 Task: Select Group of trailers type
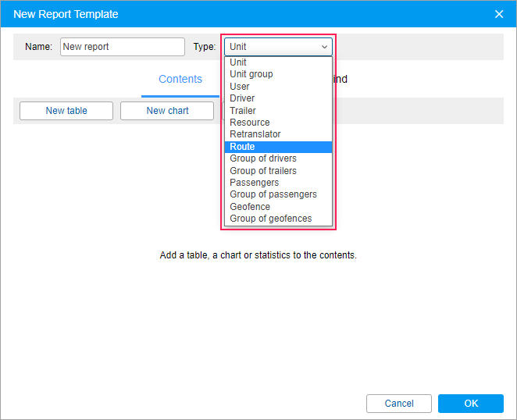263,171
